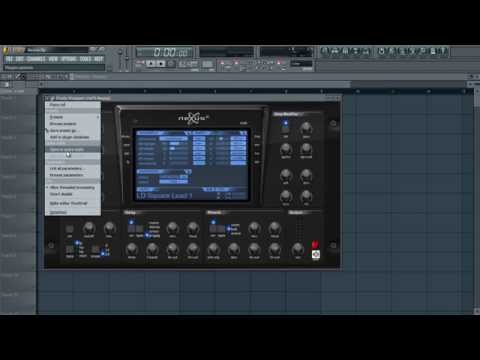
Task: Select the hall reverb type option
Action: 234,229
